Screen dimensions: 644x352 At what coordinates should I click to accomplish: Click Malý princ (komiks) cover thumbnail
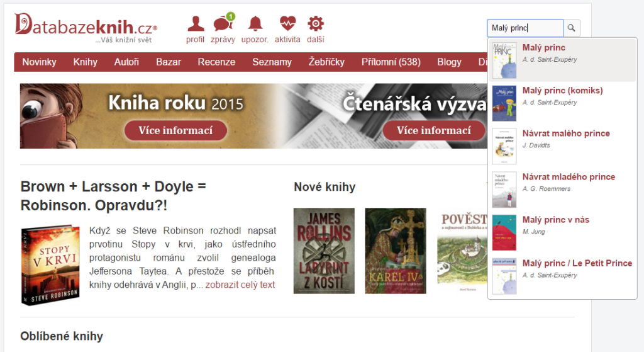[x=504, y=103]
